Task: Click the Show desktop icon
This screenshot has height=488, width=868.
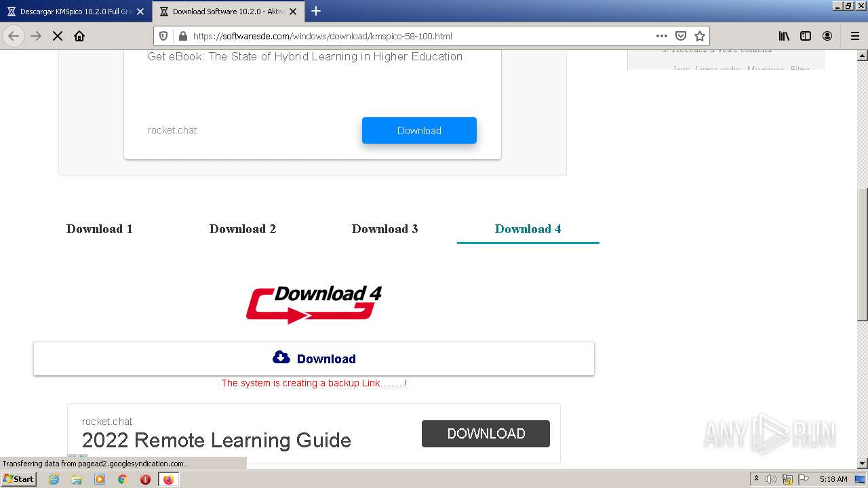Action: pyautogui.click(x=861, y=479)
